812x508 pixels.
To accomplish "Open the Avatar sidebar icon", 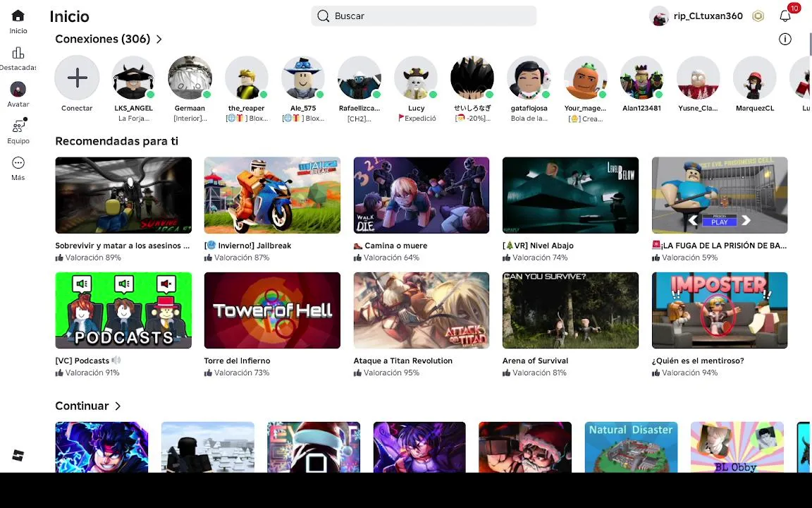I will [18, 89].
